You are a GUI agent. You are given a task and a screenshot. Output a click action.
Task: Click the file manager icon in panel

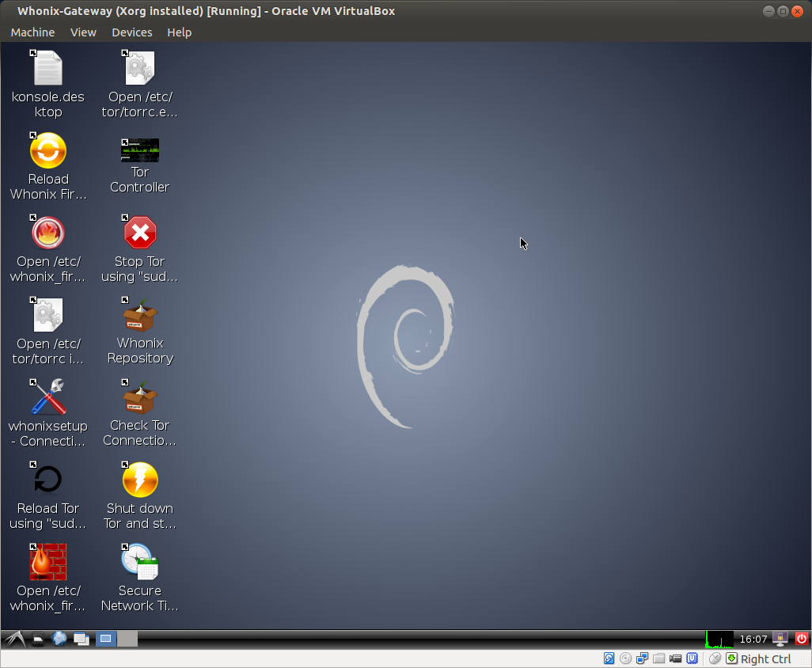[x=38, y=639]
